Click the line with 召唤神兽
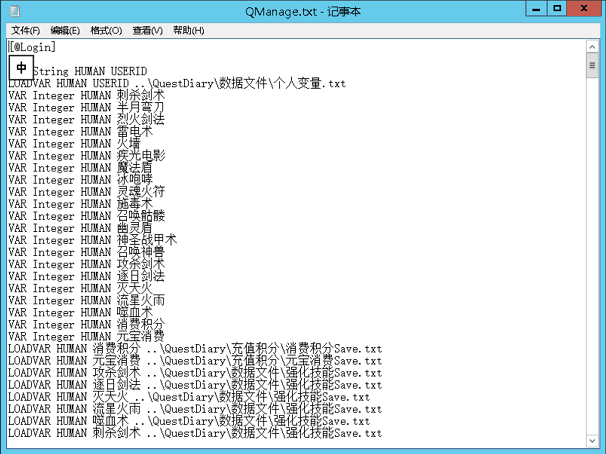 coord(87,252)
